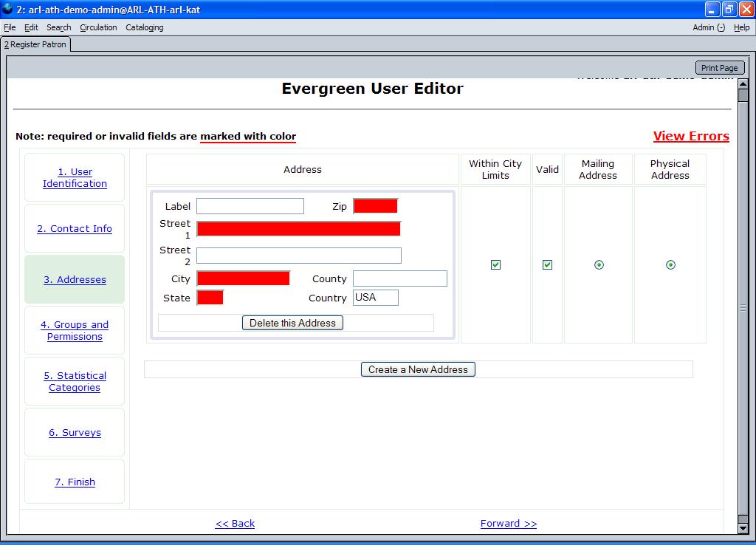Viewport: 756px width, 554px height.
Task: Go to 4. Groups and Permissions section
Action: point(75,330)
